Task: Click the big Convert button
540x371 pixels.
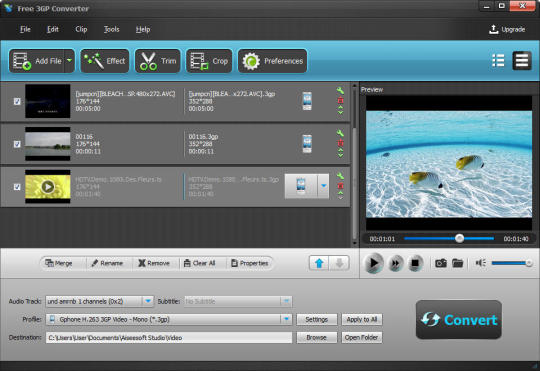Action: (x=459, y=320)
